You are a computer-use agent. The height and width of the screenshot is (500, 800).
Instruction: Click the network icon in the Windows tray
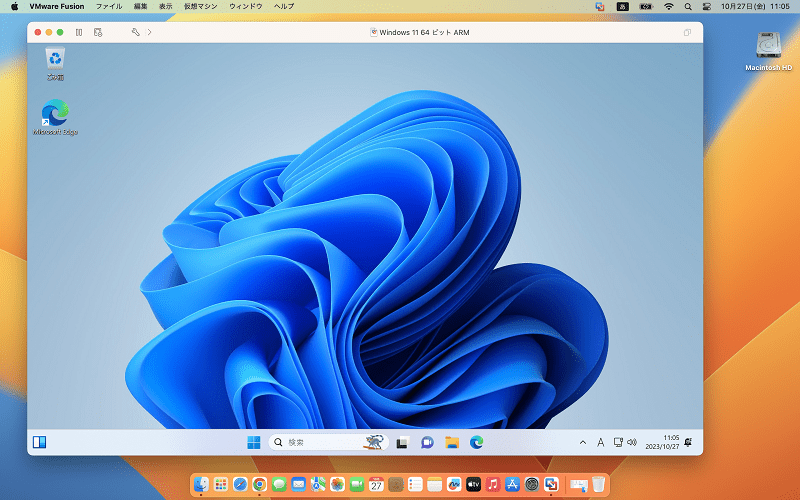pyautogui.click(x=618, y=442)
